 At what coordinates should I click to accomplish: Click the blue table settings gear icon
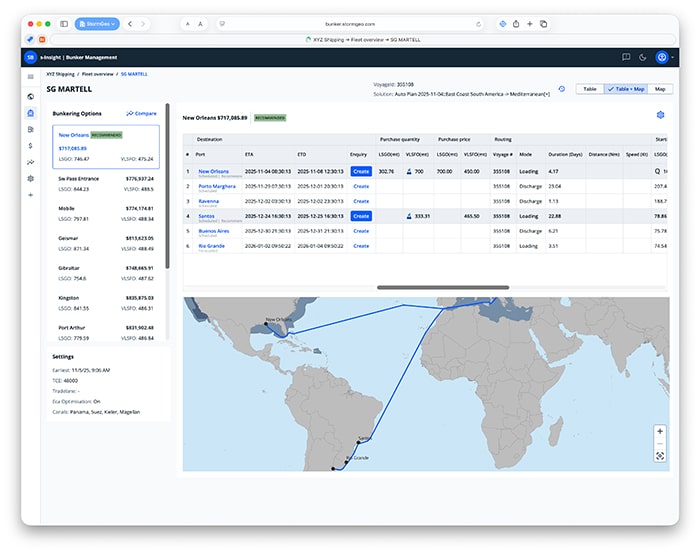click(660, 116)
